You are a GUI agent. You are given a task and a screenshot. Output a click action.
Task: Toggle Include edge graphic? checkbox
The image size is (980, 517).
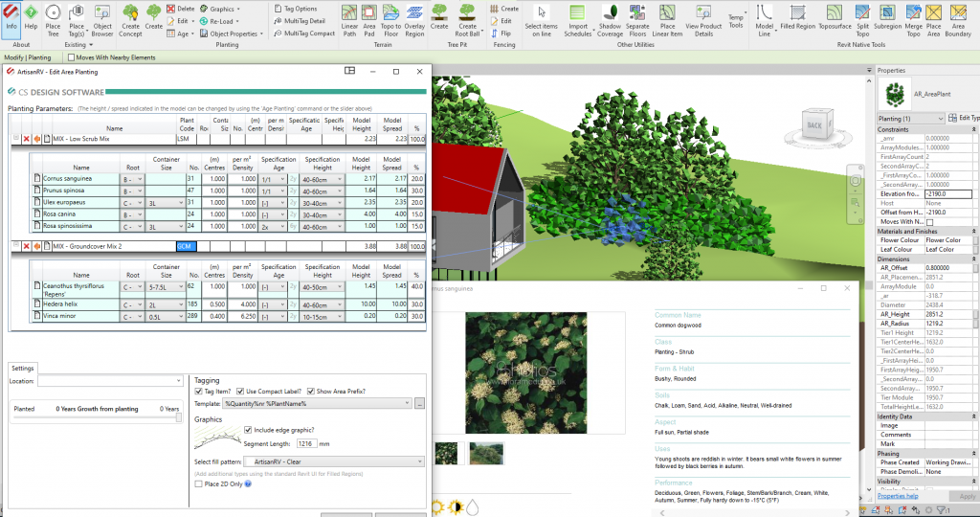pos(248,430)
